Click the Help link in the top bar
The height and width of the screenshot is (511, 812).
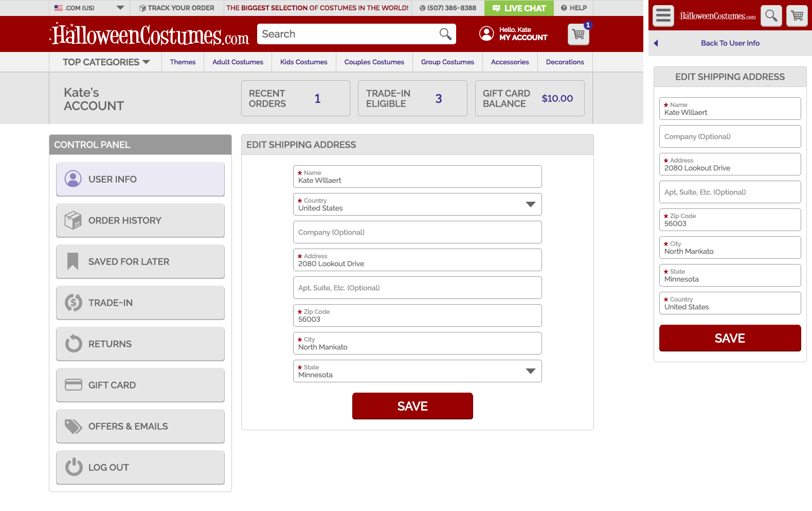click(x=573, y=8)
